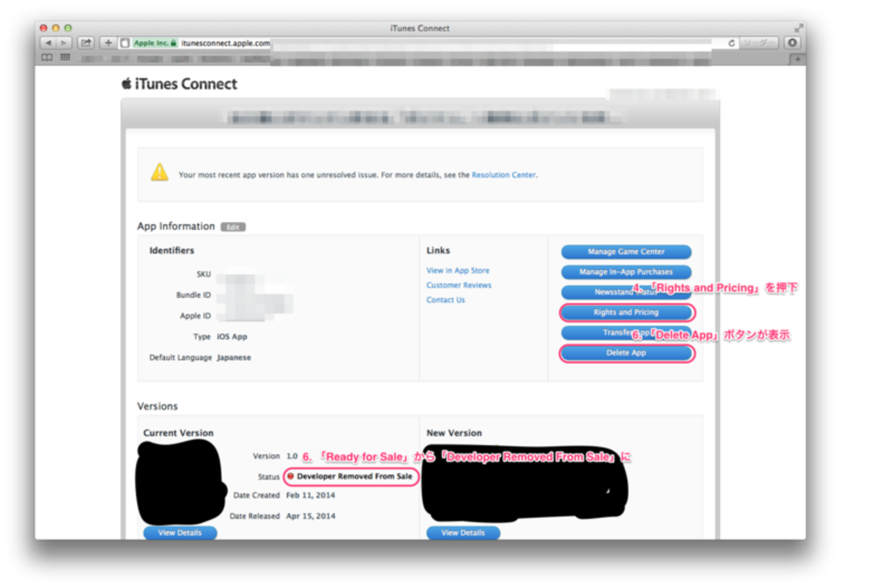The image size is (893, 588).
Task: Go forward with Safari's forward arrow
Action: 63,43
